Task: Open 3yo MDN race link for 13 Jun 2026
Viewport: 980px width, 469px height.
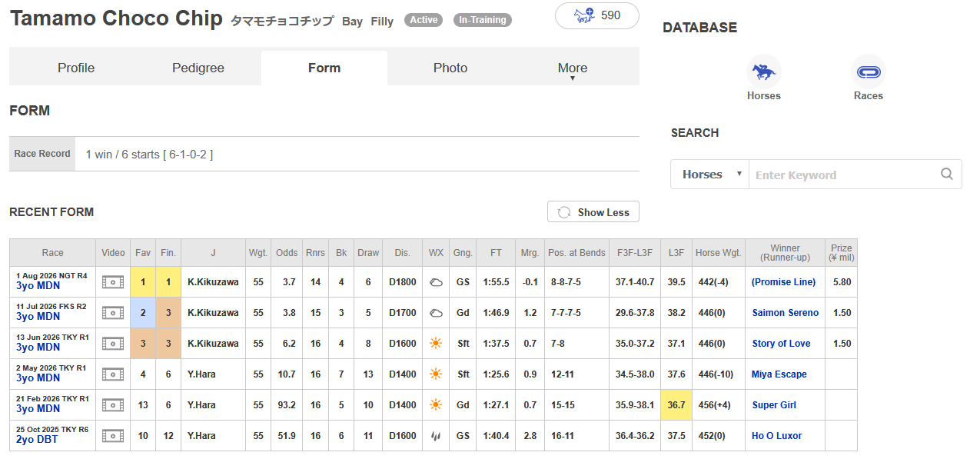Action: pos(38,348)
